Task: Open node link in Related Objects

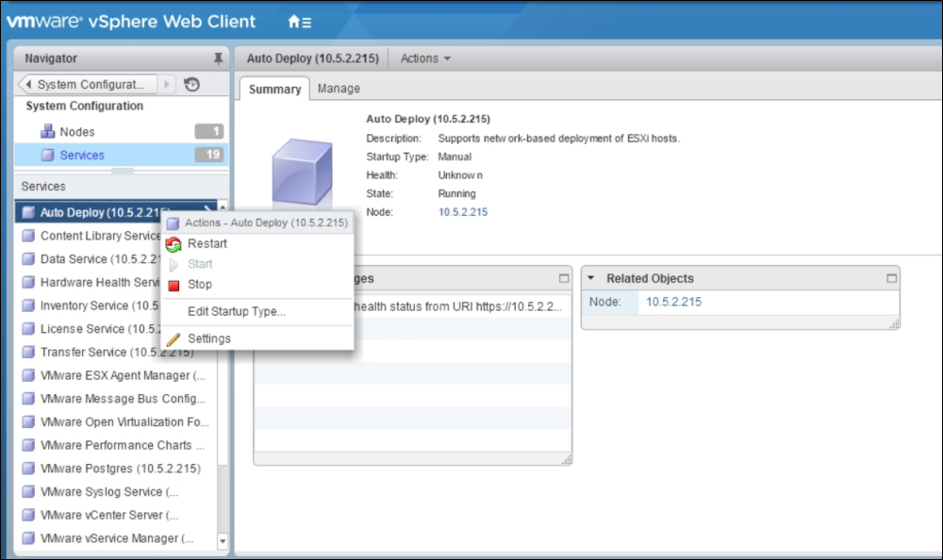Action: (x=673, y=302)
